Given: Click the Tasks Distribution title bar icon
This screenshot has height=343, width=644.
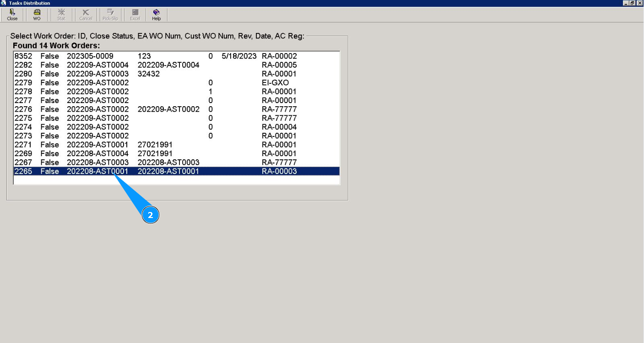Looking at the screenshot, I should pos(4,3).
